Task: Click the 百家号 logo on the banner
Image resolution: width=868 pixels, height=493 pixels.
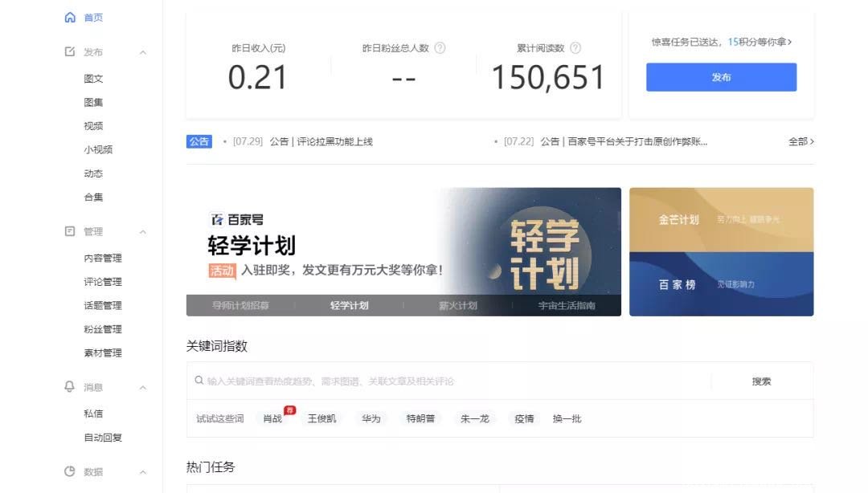Action: [x=237, y=220]
